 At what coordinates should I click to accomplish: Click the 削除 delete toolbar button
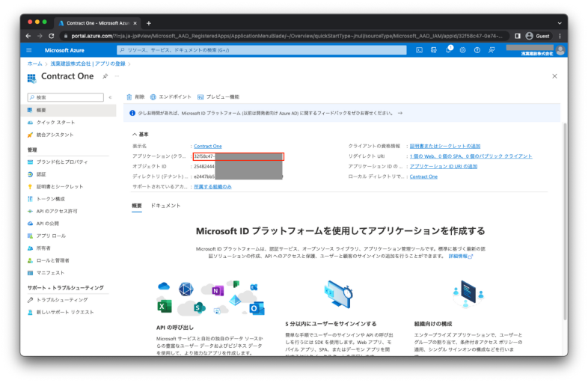click(x=135, y=96)
